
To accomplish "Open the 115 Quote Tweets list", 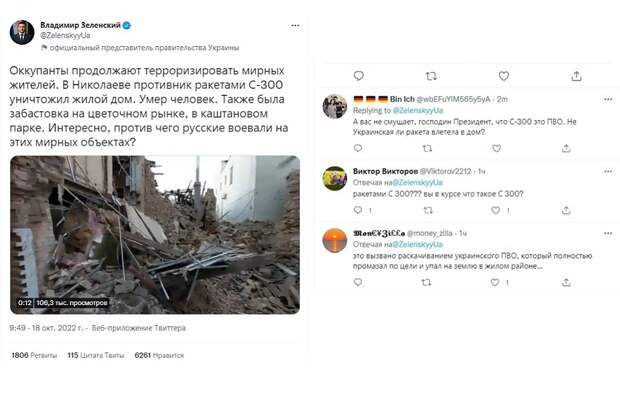I will coord(96,355).
